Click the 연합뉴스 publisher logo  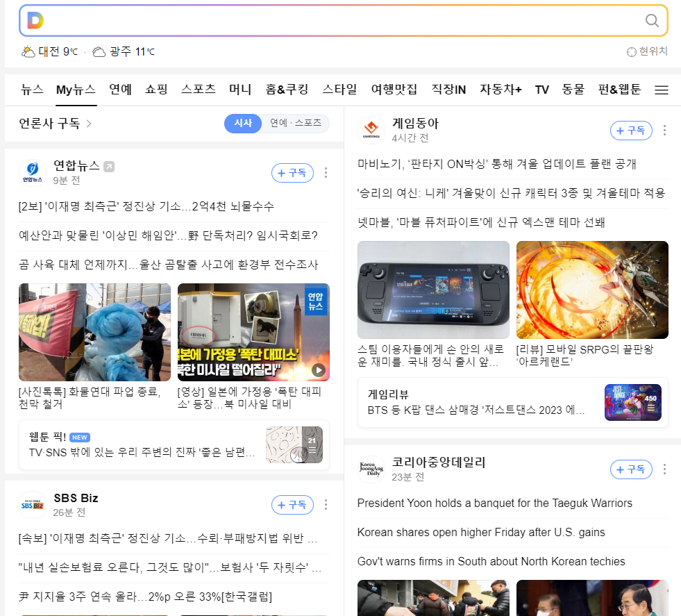[x=33, y=172]
